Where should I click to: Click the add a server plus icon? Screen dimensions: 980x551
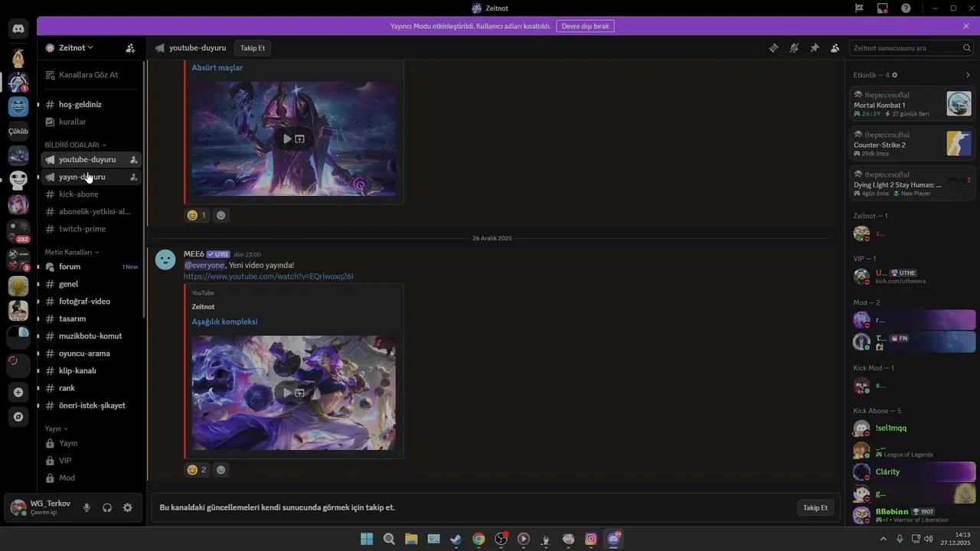pyautogui.click(x=18, y=392)
